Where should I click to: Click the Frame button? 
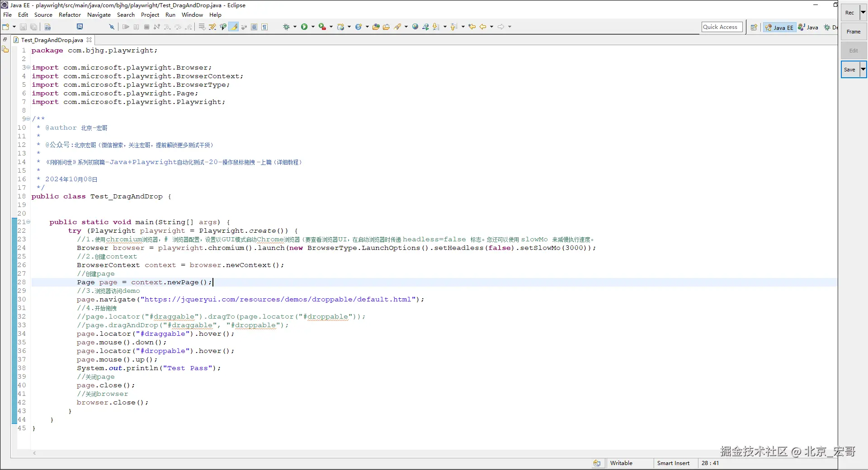pos(854,32)
